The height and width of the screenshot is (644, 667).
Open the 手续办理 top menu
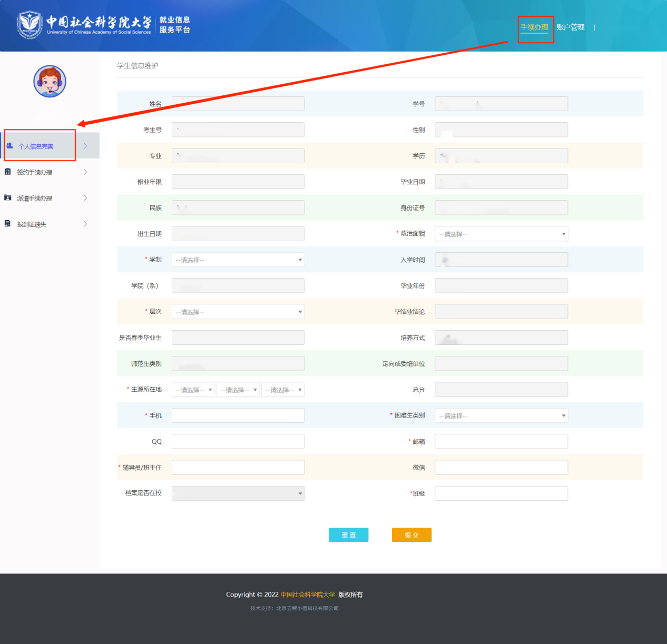click(534, 27)
